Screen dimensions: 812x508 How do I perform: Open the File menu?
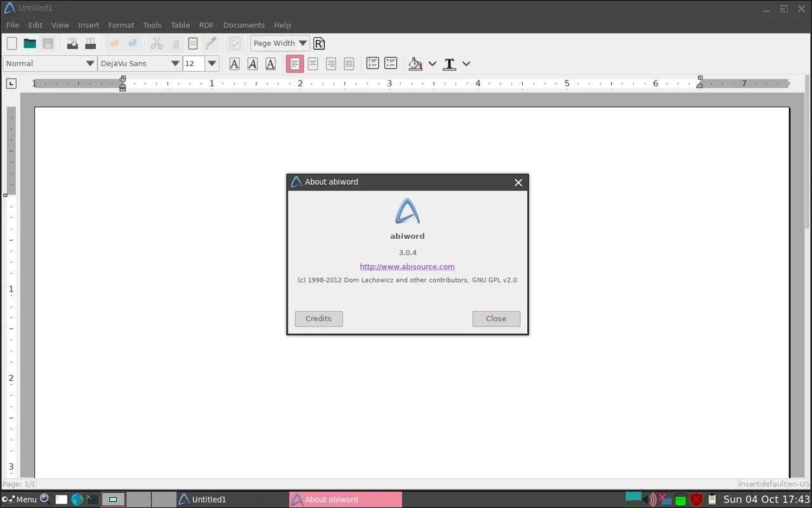(13, 25)
